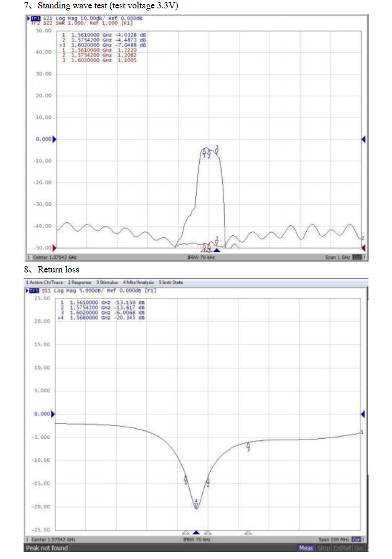The height and width of the screenshot is (559, 392).
Task: Click the right-side blue reference arrow on S11 chart
Action: (363, 414)
